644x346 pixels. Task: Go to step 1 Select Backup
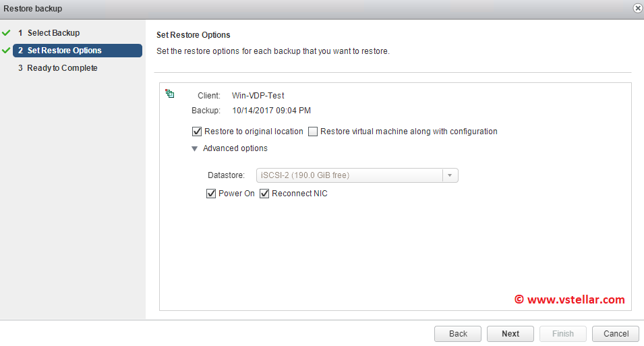pyautogui.click(x=53, y=32)
